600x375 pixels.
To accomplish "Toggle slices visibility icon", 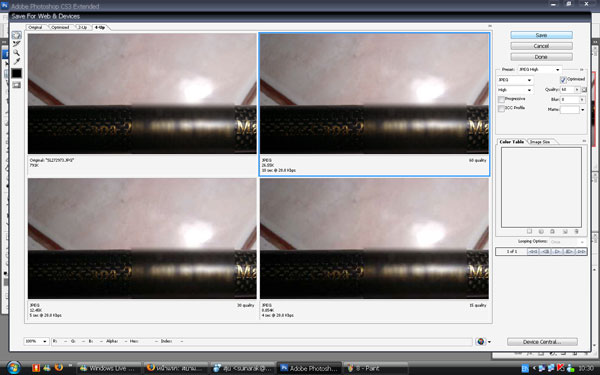I will tap(16, 85).
